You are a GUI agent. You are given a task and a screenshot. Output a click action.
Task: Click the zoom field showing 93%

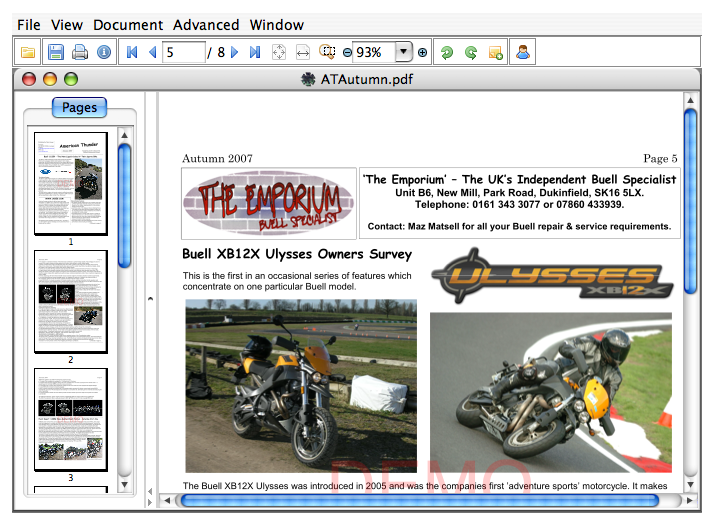point(374,52)
